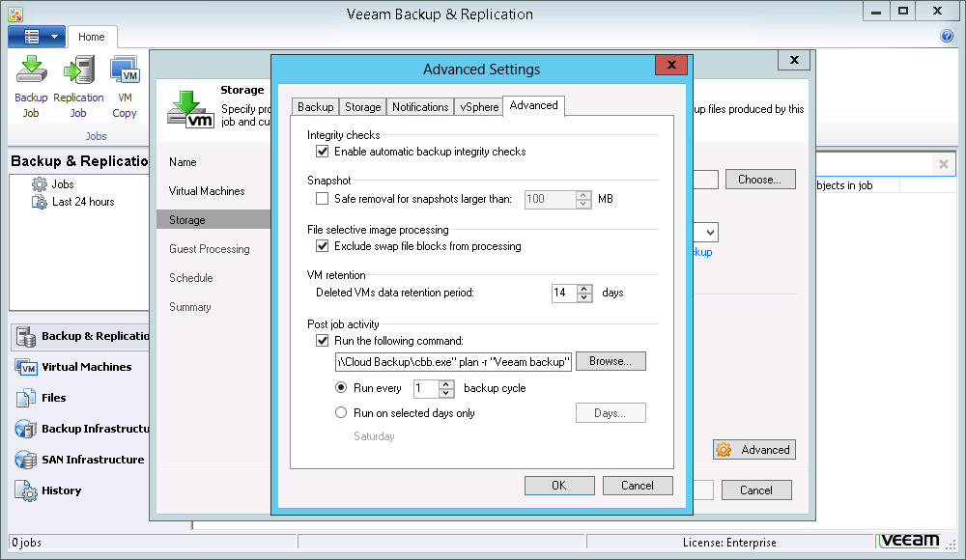Open the blue application menu button
Screen dimensions: 966x560
(x=37, y=37)
